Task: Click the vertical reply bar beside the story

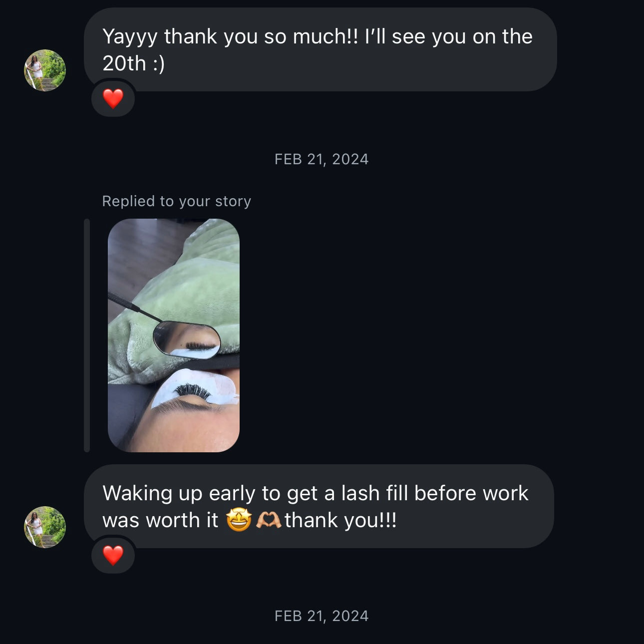Action: pyautogui.click(x=87, y=335)
